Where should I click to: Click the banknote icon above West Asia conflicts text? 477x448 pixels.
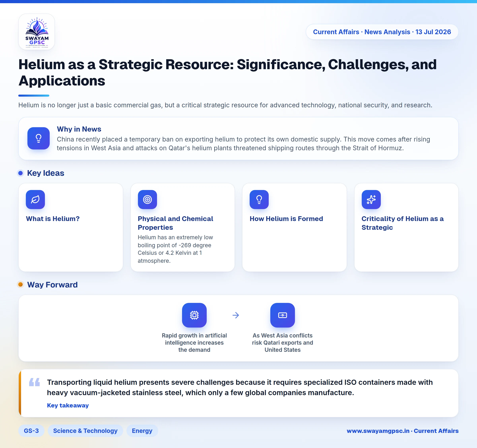click(x=283, y=315)
